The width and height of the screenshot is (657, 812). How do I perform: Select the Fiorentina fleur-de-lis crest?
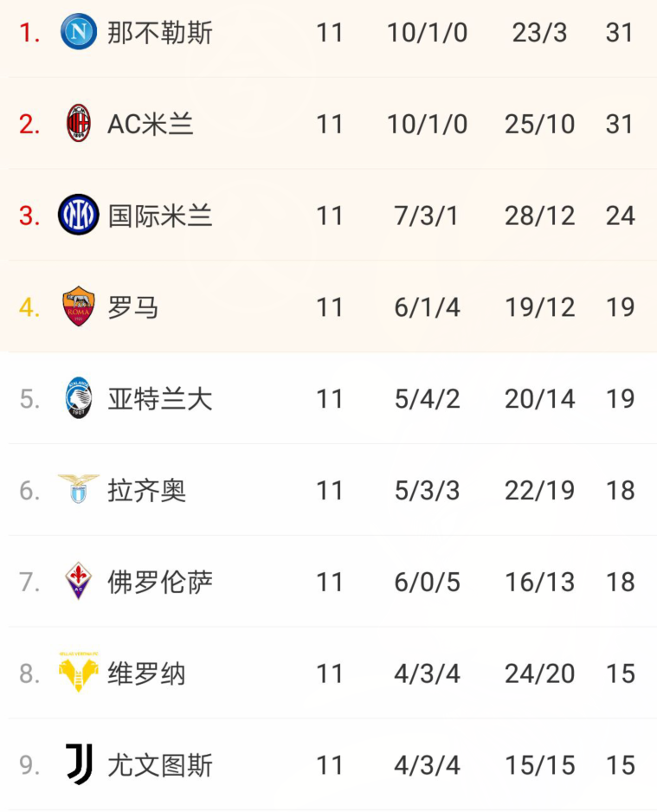[x=79, y=581]
